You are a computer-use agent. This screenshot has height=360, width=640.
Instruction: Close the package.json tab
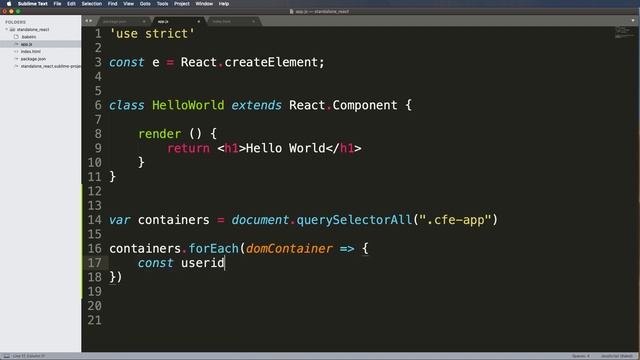[x=144, y=21]
